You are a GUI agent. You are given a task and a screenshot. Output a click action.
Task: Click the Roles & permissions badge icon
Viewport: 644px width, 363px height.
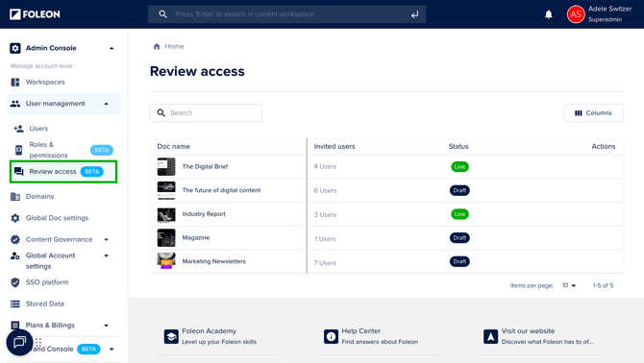(19, 150)
